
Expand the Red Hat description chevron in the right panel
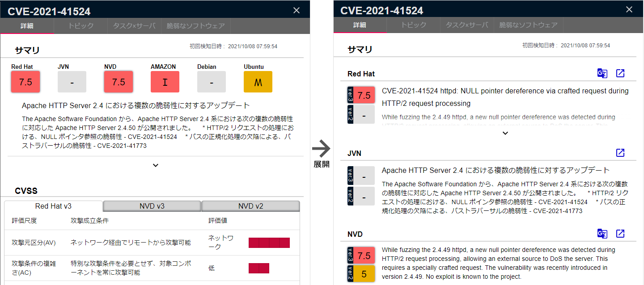[505, 133]
